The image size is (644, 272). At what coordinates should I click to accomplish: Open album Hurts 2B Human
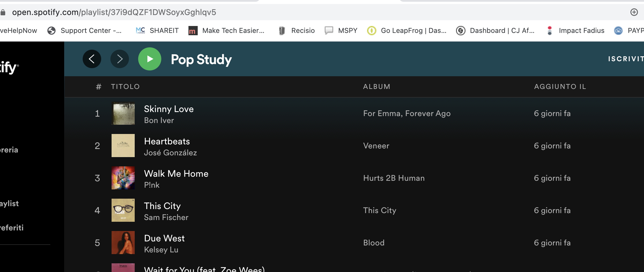click(x=394, y=178)
